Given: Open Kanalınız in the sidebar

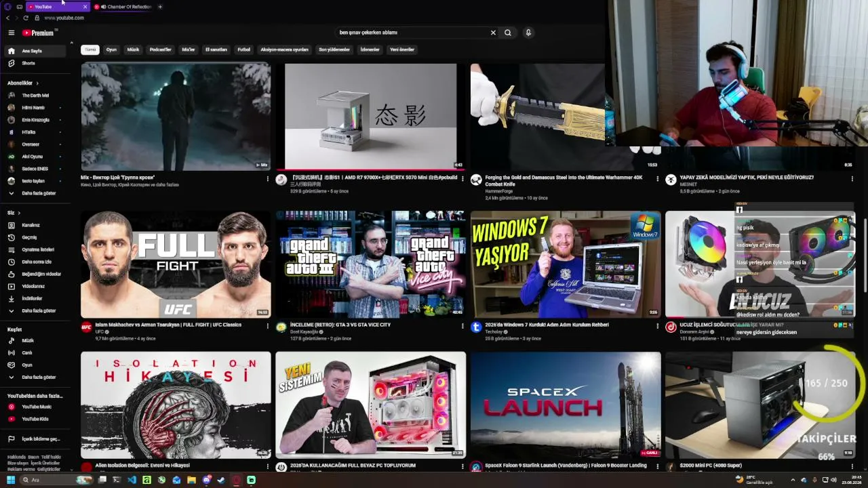Looking at the screenshot, I should (37, 225).
